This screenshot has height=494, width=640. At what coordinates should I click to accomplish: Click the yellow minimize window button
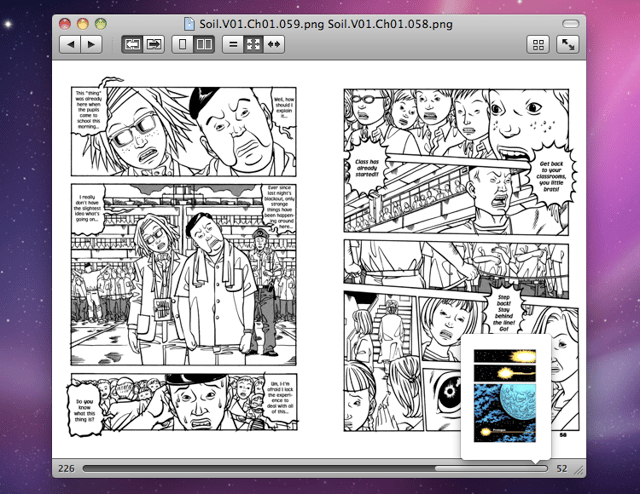pyautogui.click(x=83, y=24)
